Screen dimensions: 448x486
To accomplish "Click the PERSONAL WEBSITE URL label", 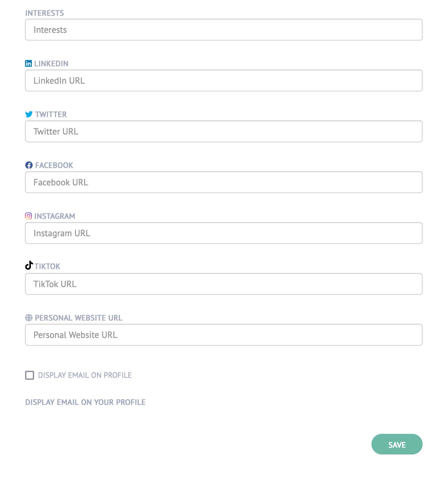I will [79, 318].
